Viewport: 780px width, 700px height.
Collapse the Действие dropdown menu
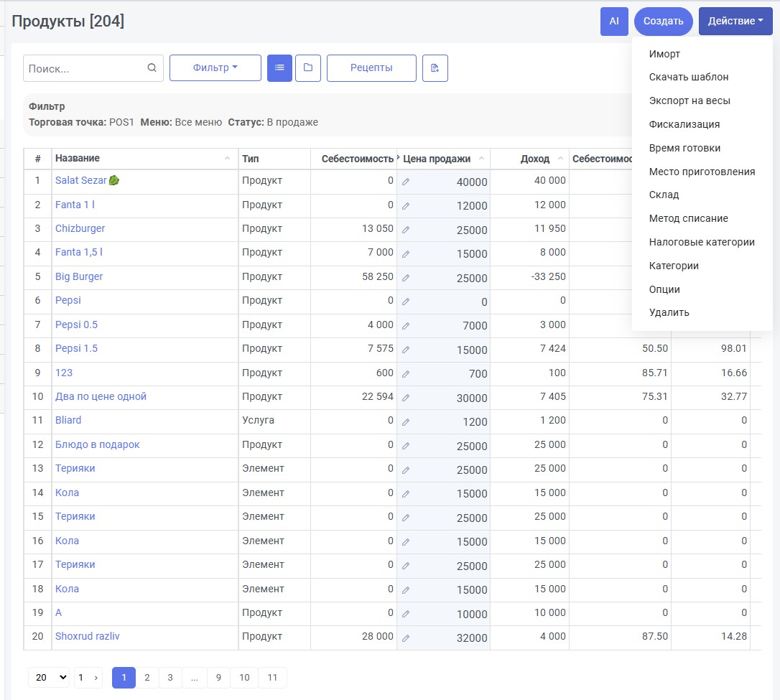735,21
